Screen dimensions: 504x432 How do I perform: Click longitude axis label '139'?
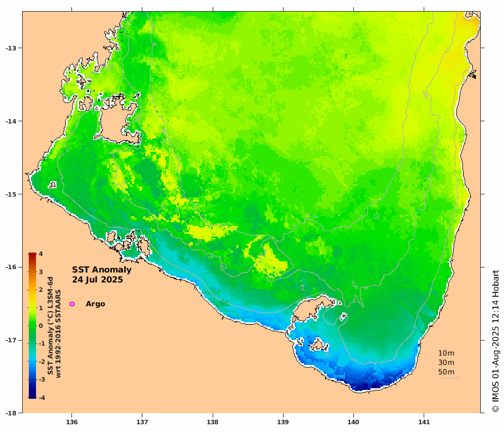pyautogui.click(x=283, y=422)
